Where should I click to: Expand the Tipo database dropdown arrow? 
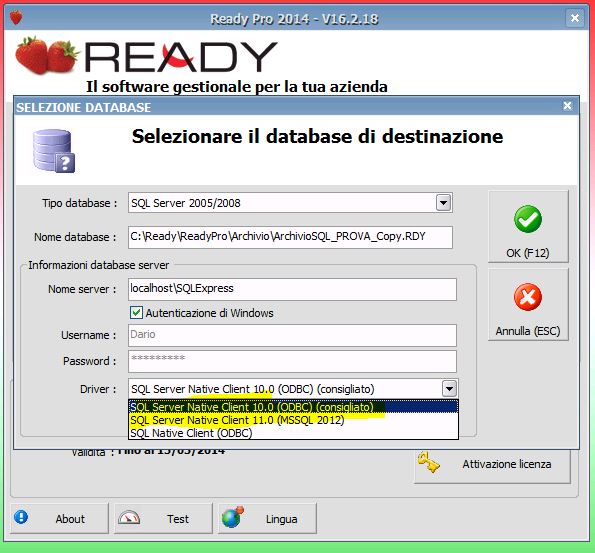coord(443,203)
